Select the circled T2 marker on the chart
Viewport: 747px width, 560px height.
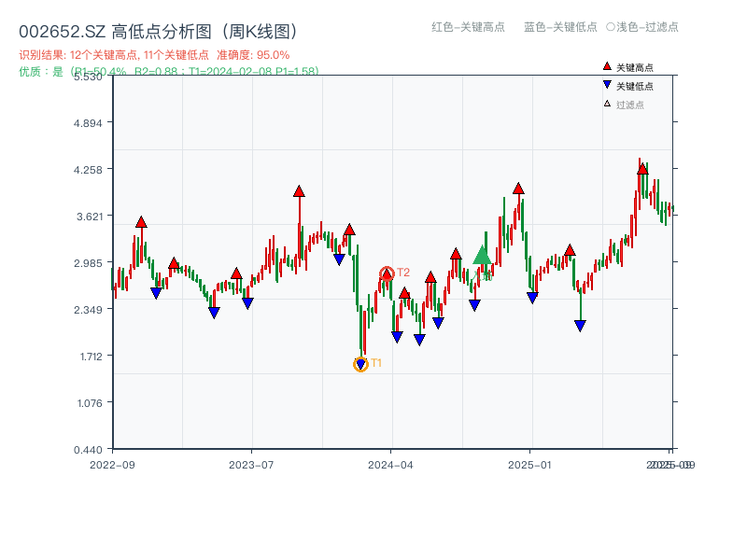click(386, 273)
